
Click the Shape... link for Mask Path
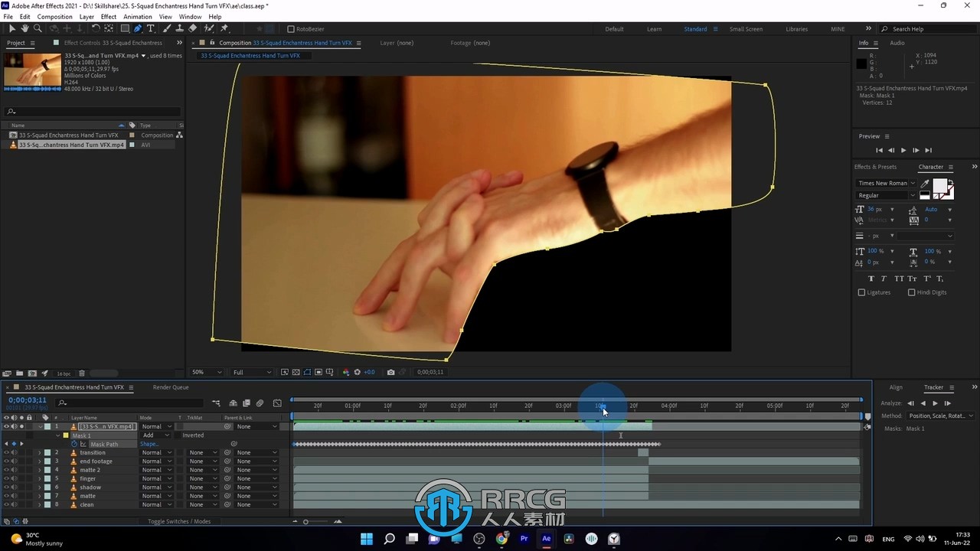click(x=149, y=444)
